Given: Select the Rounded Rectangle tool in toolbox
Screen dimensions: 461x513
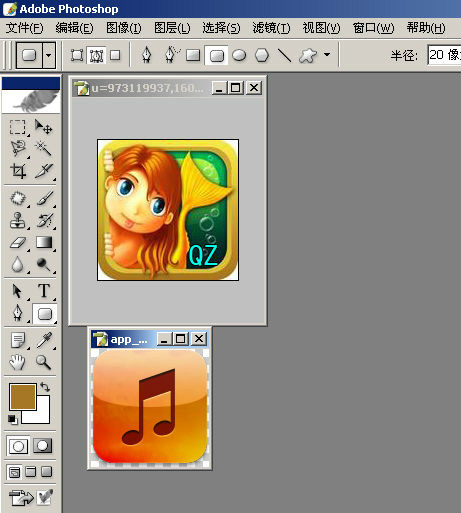Looking at the screenshot, I should pyautogui.click(x=45, y=314).
